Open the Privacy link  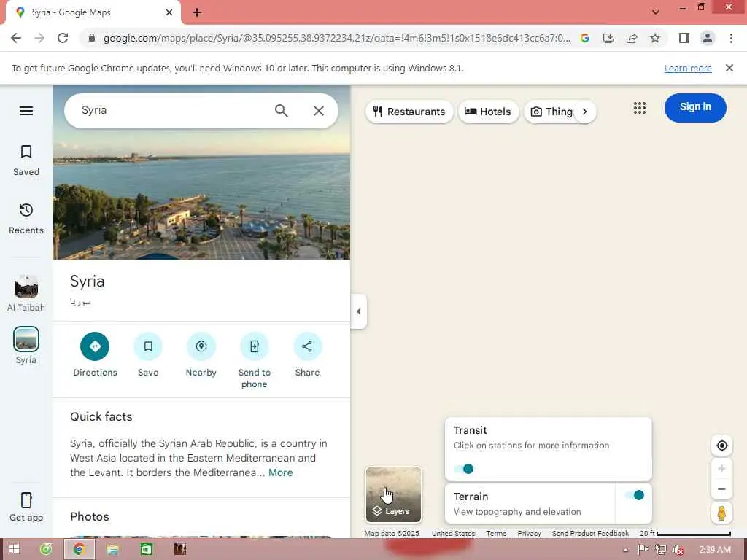529,533
